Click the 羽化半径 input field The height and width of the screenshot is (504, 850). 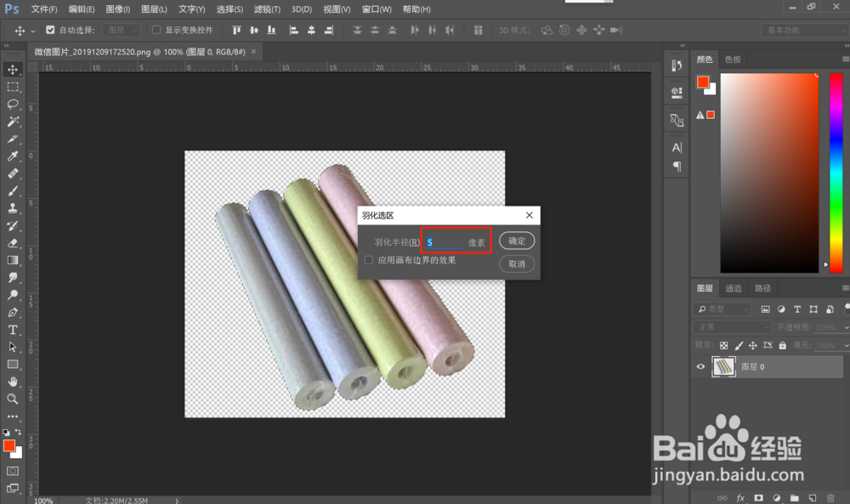click(445, 242)
